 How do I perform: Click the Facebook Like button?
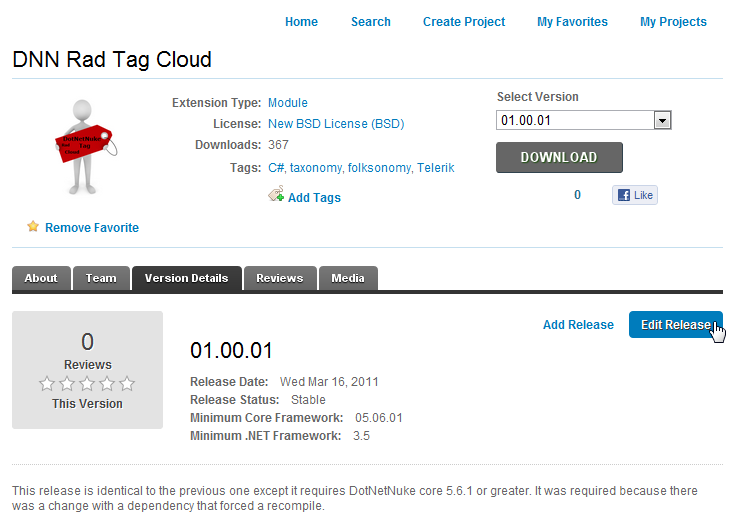pyautogui.click(x=635, y=195)
